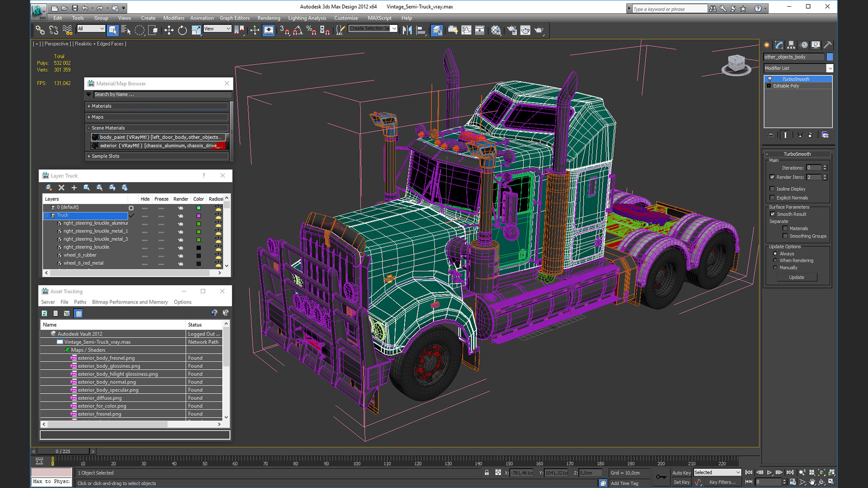This screenshot has width=868, height=488.
Task: Open the Modifiers menu
Action: coord(174,18)
